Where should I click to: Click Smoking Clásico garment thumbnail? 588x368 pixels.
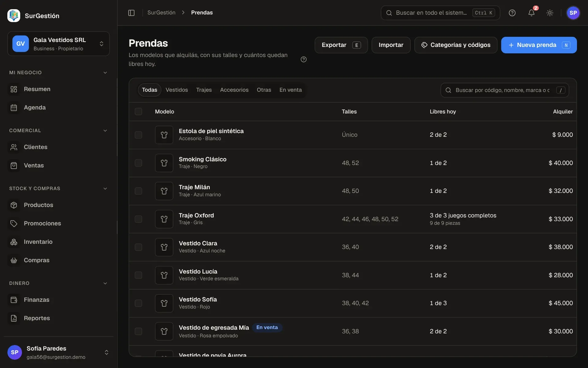click(x=164, y=163)
